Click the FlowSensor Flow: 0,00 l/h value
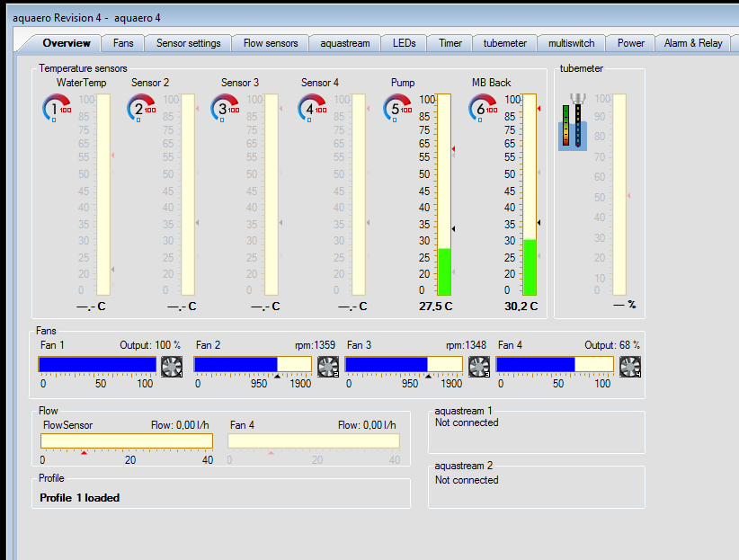 [x=180, y=425]
